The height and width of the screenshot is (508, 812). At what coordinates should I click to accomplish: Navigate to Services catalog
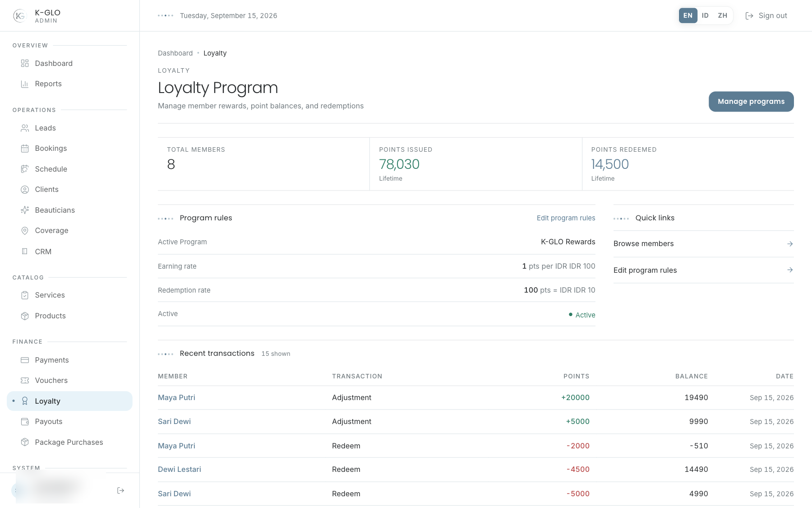click(x=69, y=295)
